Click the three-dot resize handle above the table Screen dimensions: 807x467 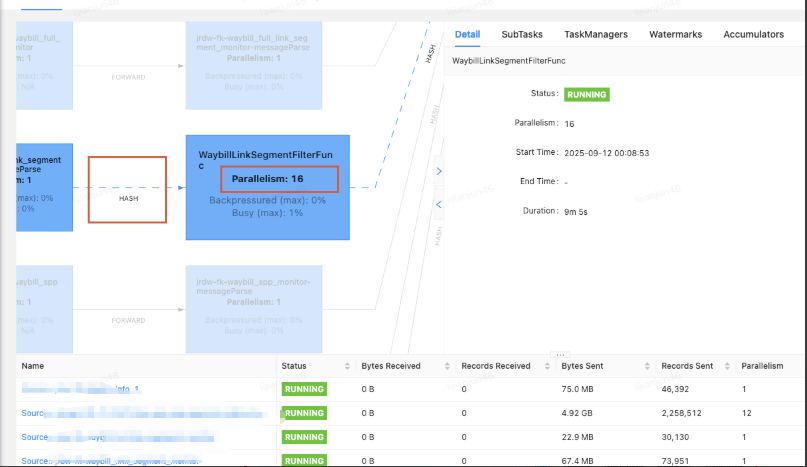tap(560, 354)
